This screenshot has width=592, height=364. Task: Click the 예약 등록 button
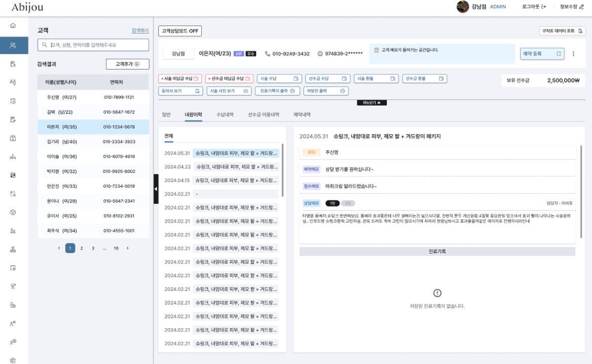tap(542, 54)
